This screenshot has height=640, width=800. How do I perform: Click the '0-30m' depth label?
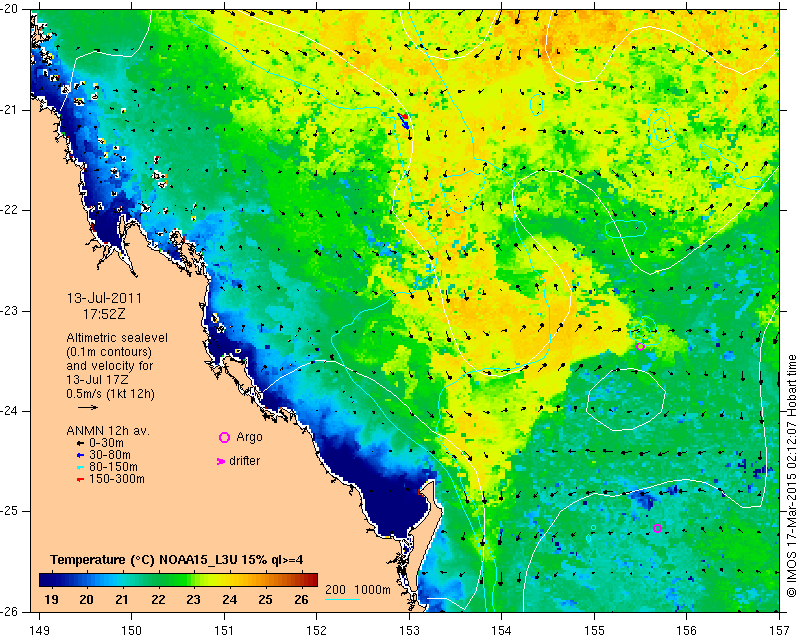[106, 443]
